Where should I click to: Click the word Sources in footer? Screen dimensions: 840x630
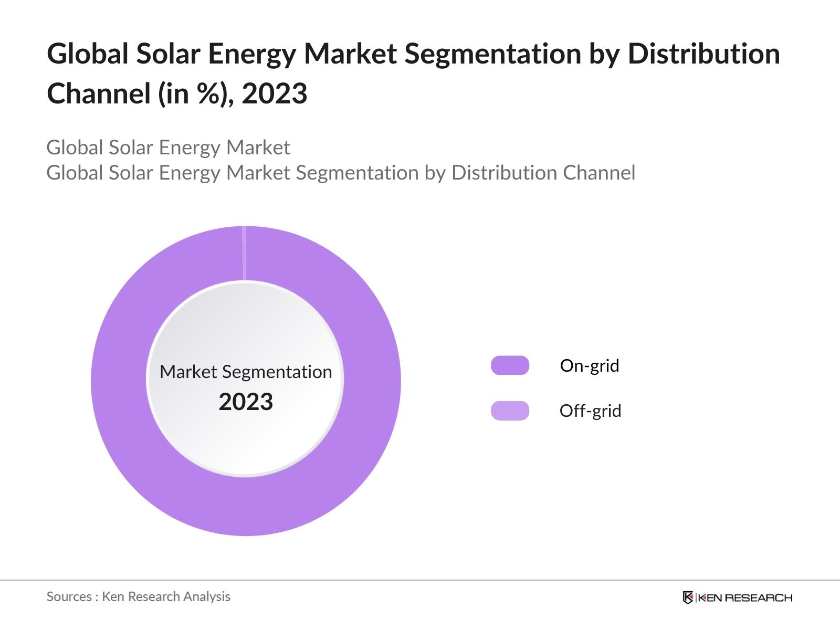pos(69,596)
